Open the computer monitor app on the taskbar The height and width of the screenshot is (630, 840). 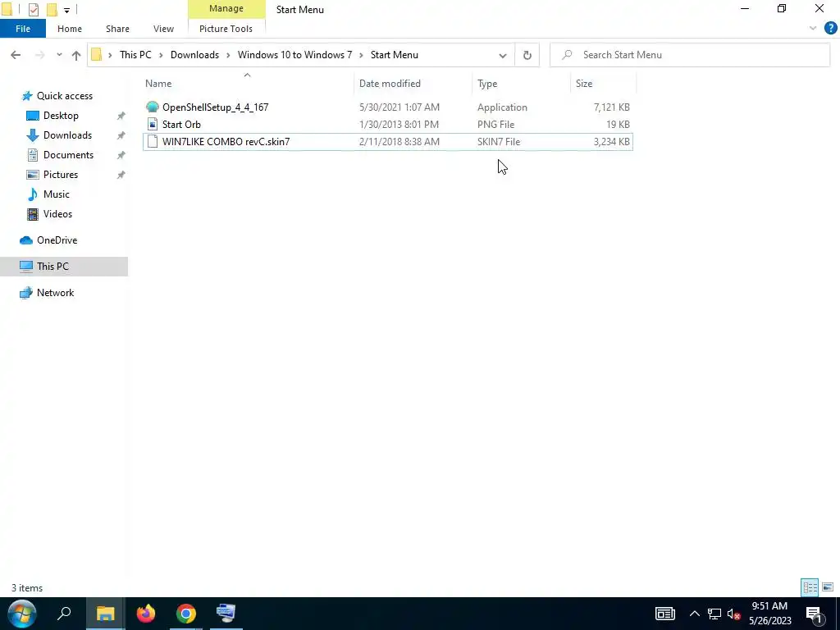point(226,614)
